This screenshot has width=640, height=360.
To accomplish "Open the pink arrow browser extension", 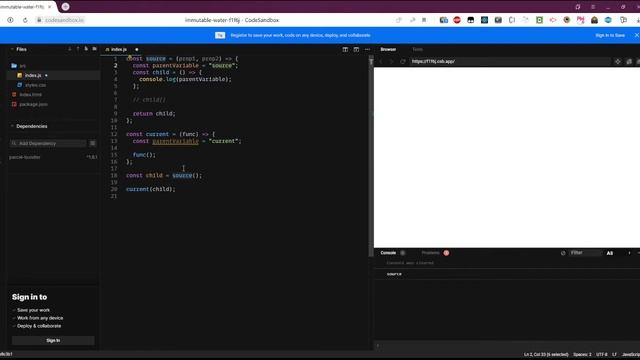I will pyautogui.click(x=553, y=20).
